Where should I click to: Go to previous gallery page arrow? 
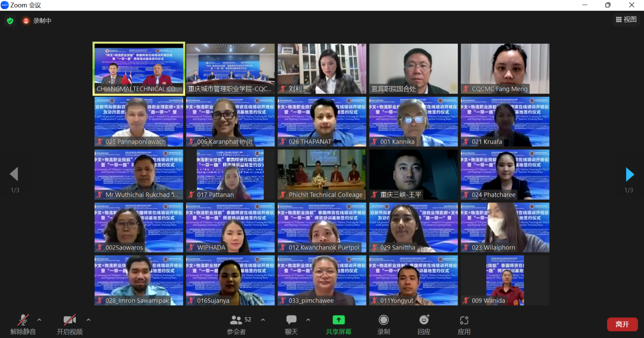tap(14, 175)
